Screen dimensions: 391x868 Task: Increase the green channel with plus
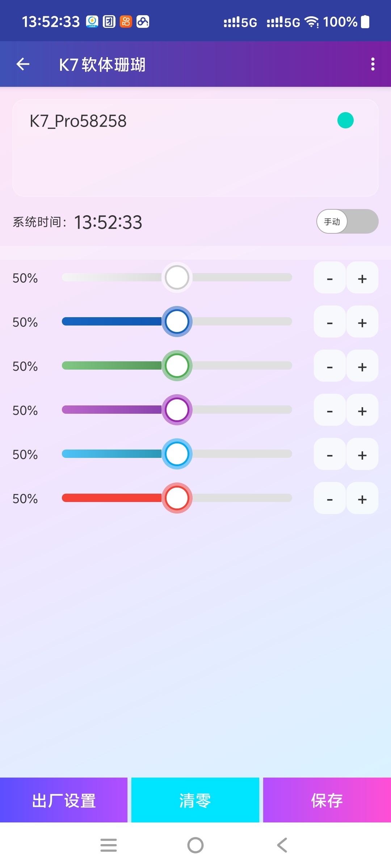(362, 366)
